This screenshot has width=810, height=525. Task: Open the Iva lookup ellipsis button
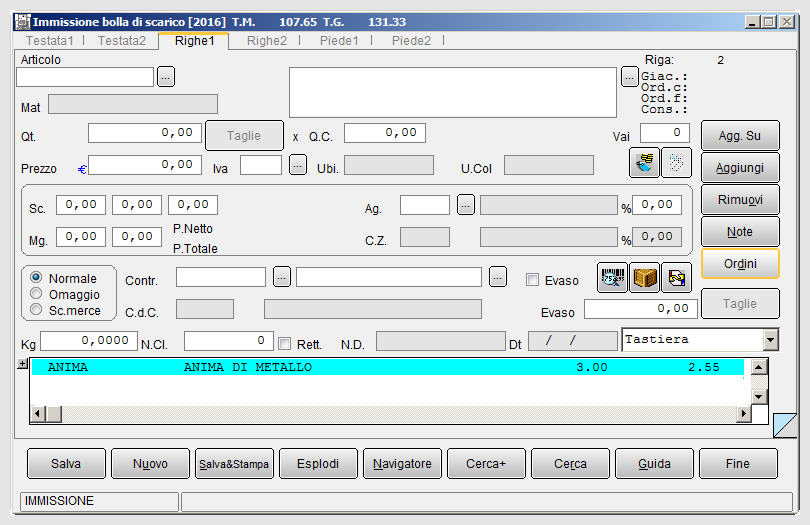click(298, 165)
